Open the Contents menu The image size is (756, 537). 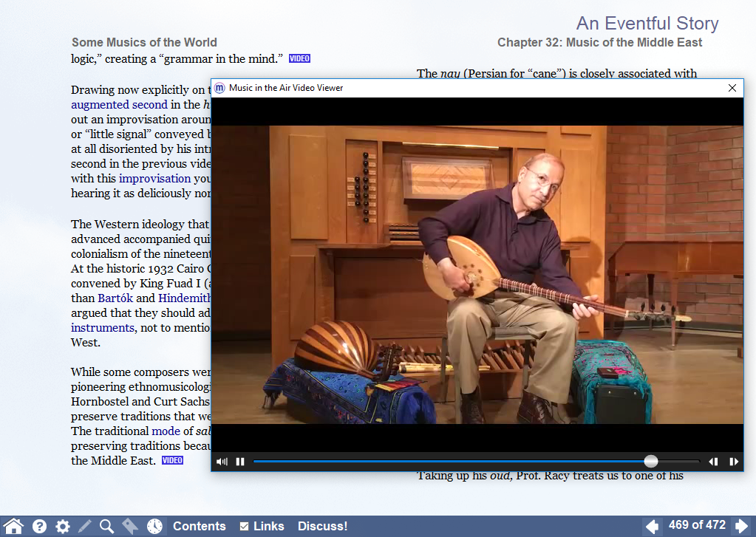coord(199,526)
